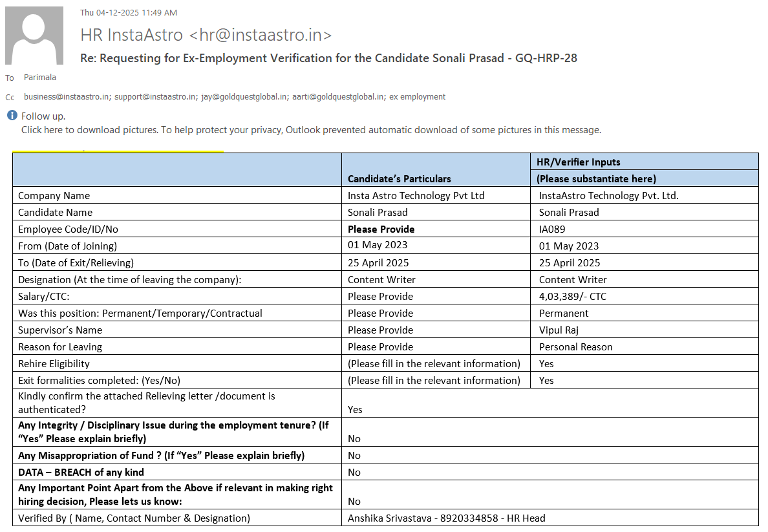Click the Integrity / Disciplinary Issue question

tap(173, 432)
